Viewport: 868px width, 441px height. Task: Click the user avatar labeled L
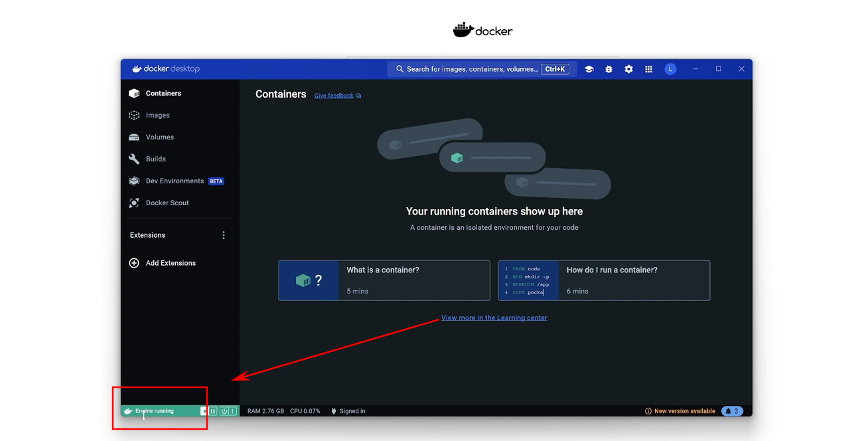click(x=670, y=69)
